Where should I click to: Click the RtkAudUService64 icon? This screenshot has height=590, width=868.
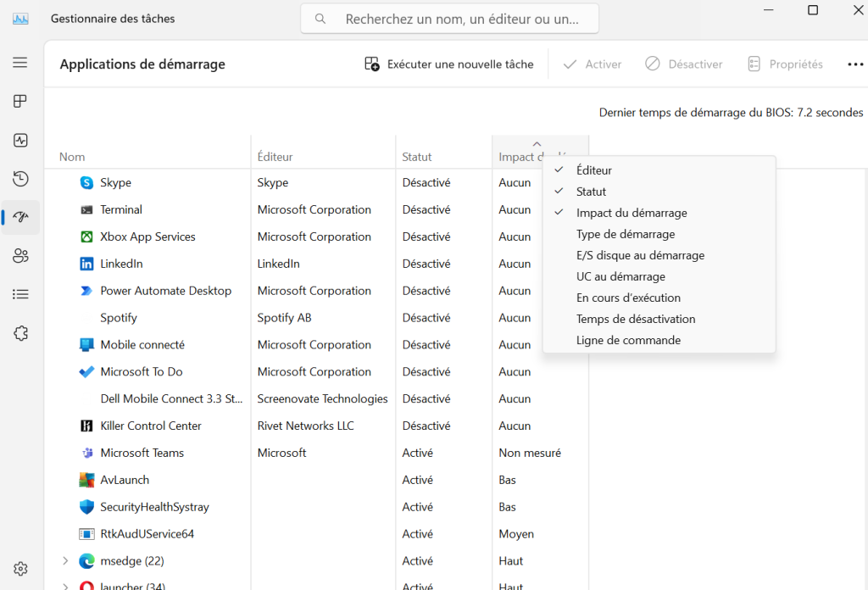click(86, 534)
